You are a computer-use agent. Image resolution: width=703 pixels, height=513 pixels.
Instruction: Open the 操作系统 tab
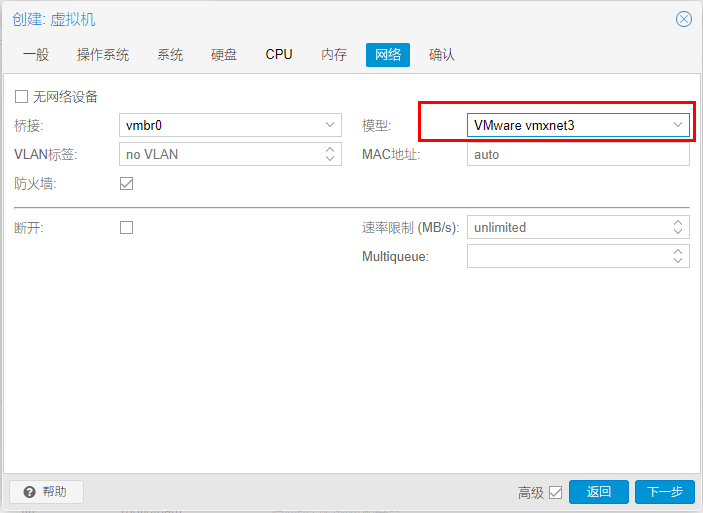tap(103, 55)
